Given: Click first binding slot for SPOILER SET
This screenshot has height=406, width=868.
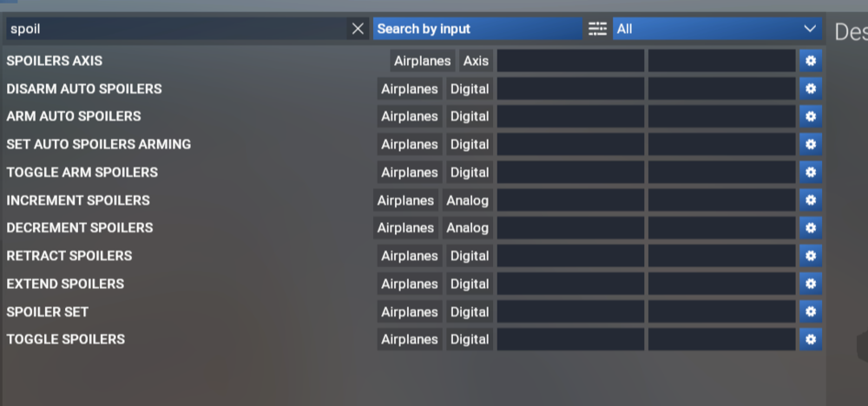Looking at the screenshot, I should 570,311.
